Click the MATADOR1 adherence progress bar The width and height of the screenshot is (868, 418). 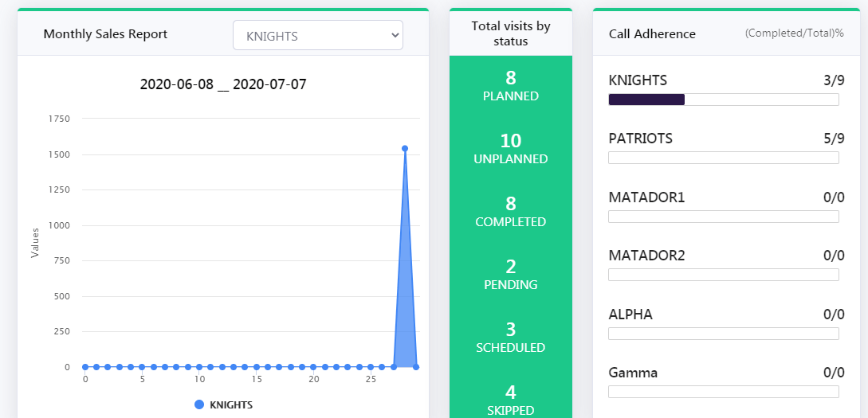pos(723,217)
